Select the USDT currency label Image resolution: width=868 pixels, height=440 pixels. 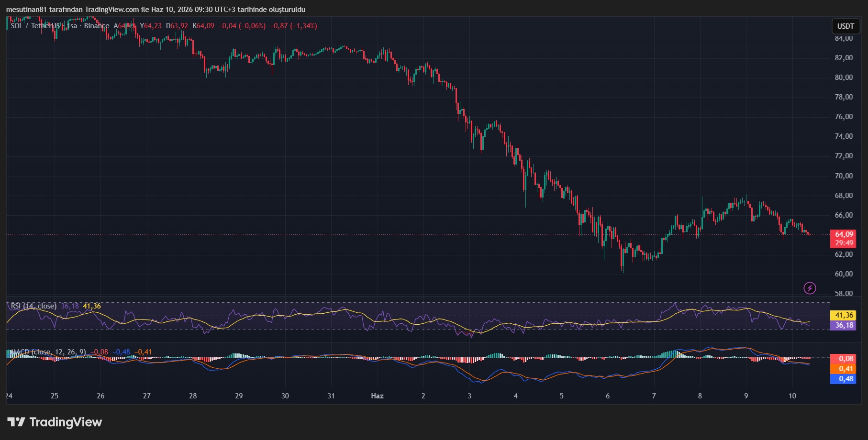click(x=846, y=26)
